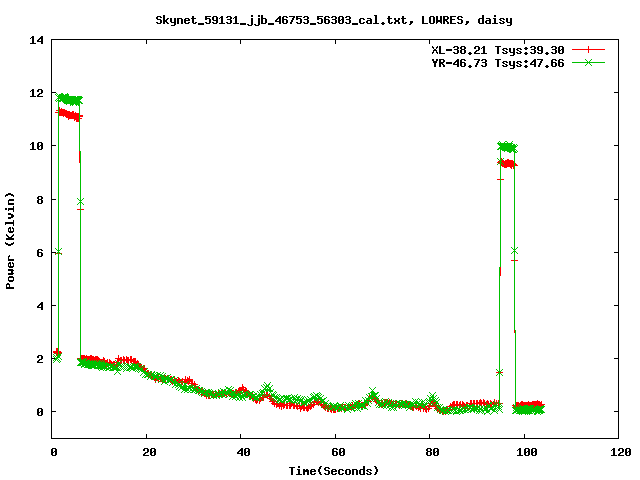
Task: Click the Power (Kelvin) y-axis label
Action: [x=10, y=241]
